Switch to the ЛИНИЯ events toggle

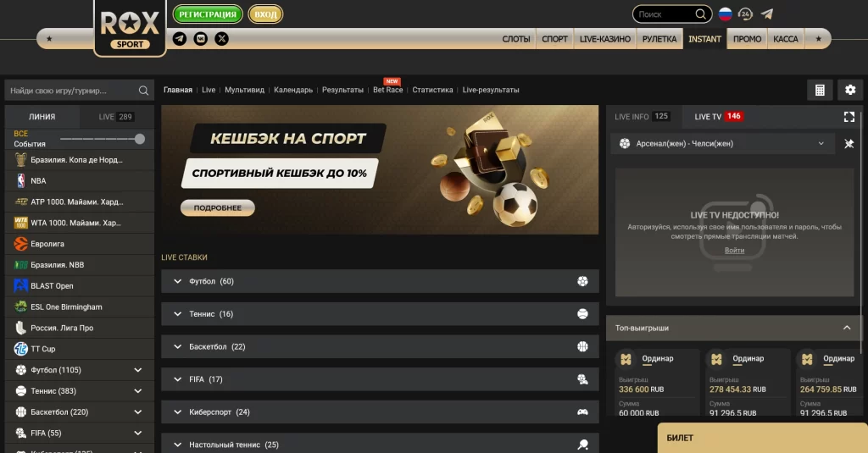pyautogui.click(x=42, y=117)
